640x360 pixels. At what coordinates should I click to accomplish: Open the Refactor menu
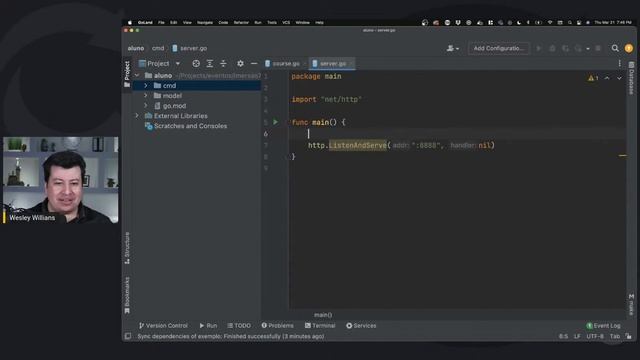point(241,23)
